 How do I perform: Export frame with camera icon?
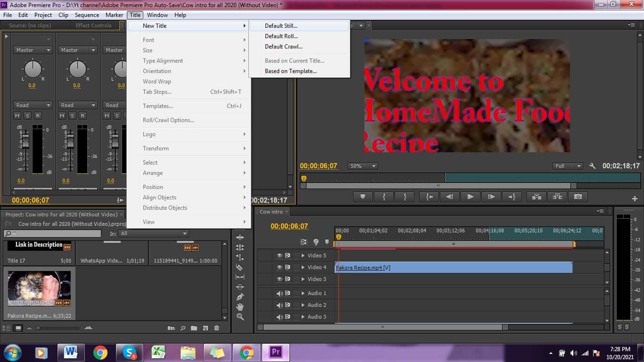coord(578,197)
